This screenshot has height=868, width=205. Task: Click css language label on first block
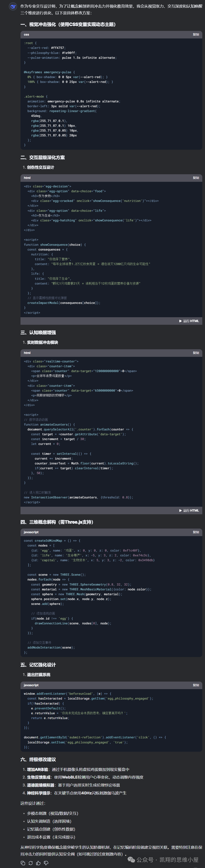point(26,34)
